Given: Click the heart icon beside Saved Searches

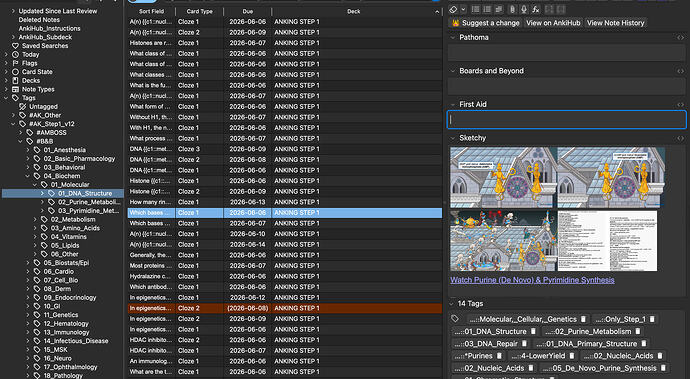Looking at the screenshot, I should tap(15, 46).
